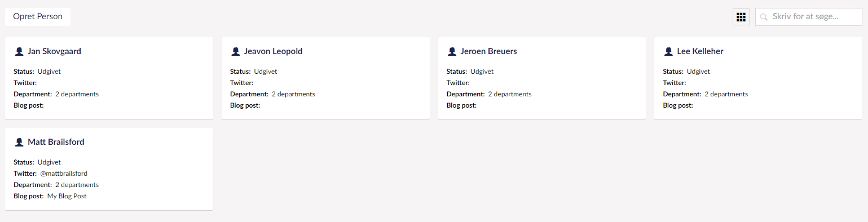Open the Matt Brailsford name link
Image resolution: width=868 pixels, height=222 pixels.
(x=56, y=142)
